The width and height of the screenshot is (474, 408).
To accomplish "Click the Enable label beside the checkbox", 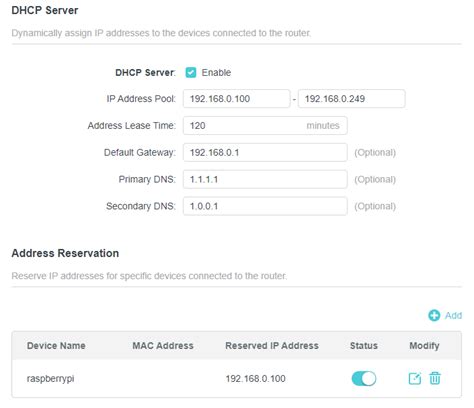I will 216,72.
